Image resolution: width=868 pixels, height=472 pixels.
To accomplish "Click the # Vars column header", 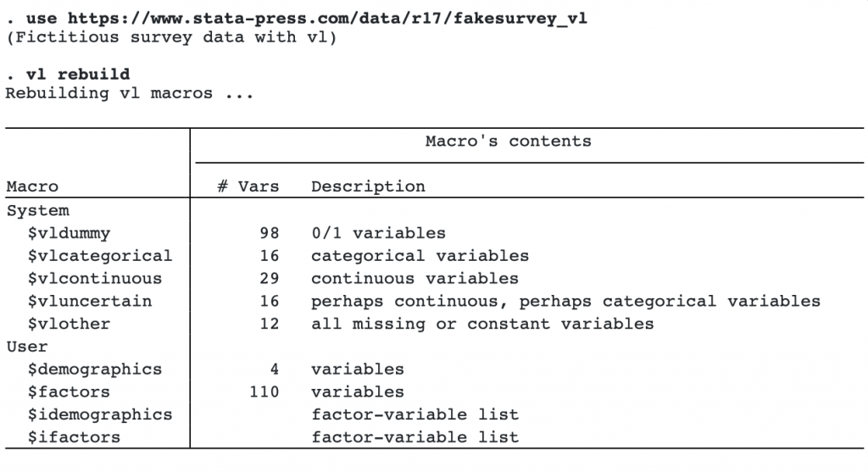I will [x=248, y=186].
